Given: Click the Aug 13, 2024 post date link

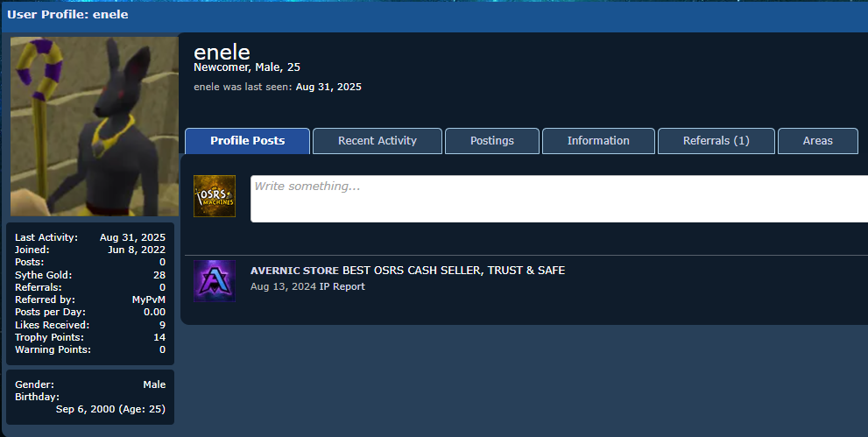Looking at the screenshot, I should click(x=284, y=286).
